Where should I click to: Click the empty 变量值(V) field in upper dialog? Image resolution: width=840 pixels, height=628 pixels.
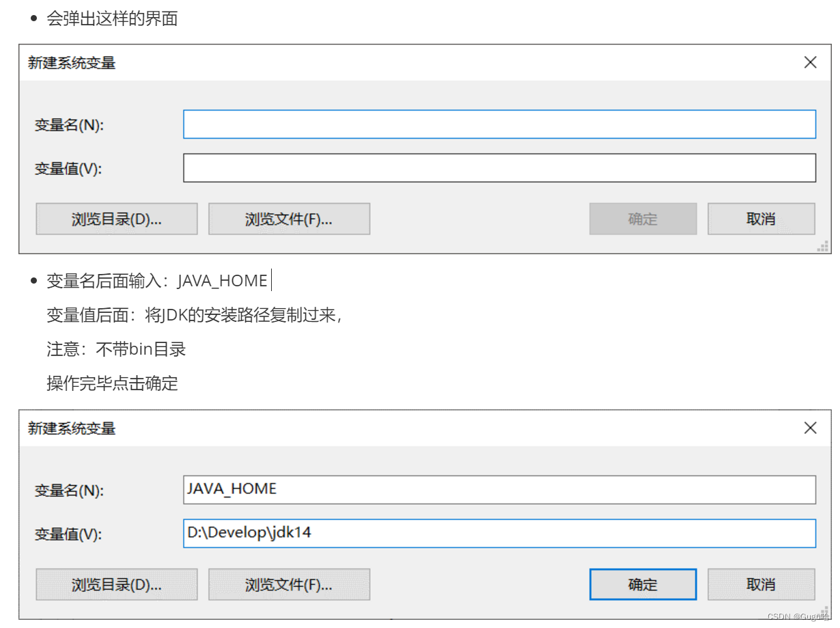pos(499,168)
